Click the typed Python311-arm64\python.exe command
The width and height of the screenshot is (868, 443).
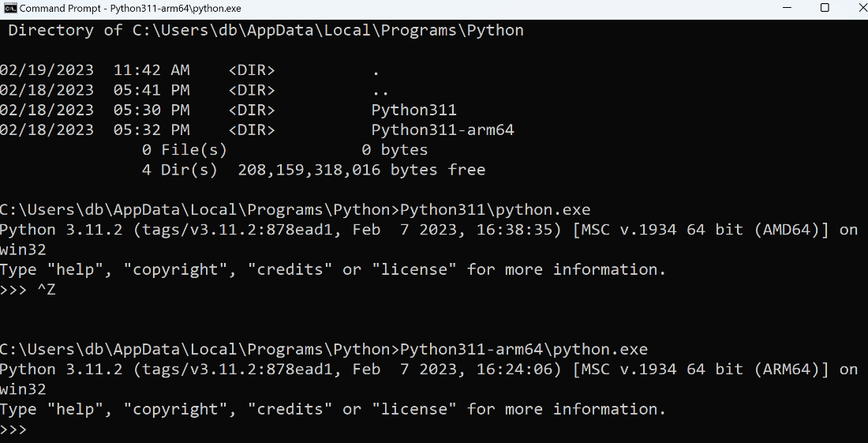tap(524, 349)
